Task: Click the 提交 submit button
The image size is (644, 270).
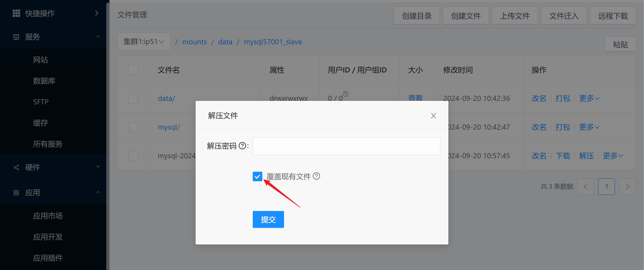Action: pyautogui.click(x=268, y=220)
